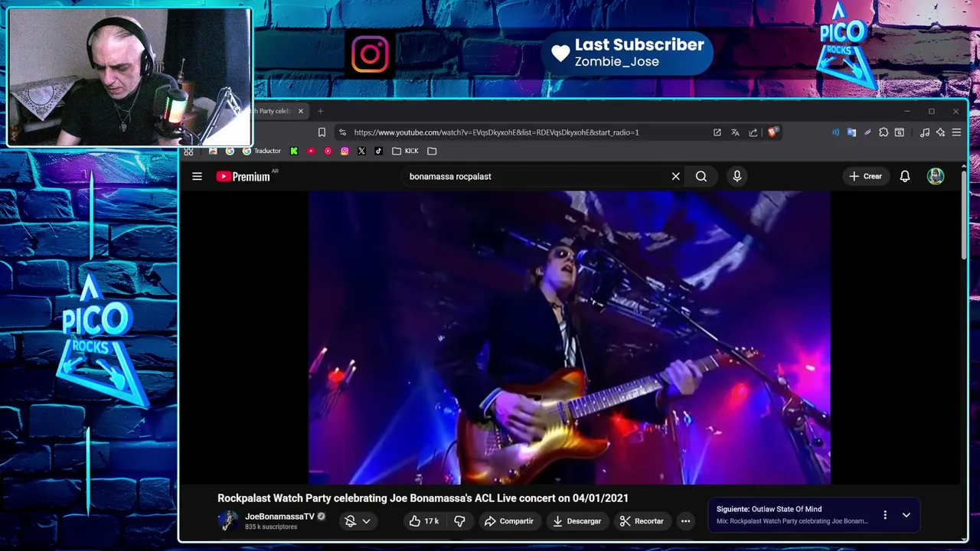Viewport: 980px width, 551px height.
Task: Click the tab search window icon
Action: click(x=900, y=132)
